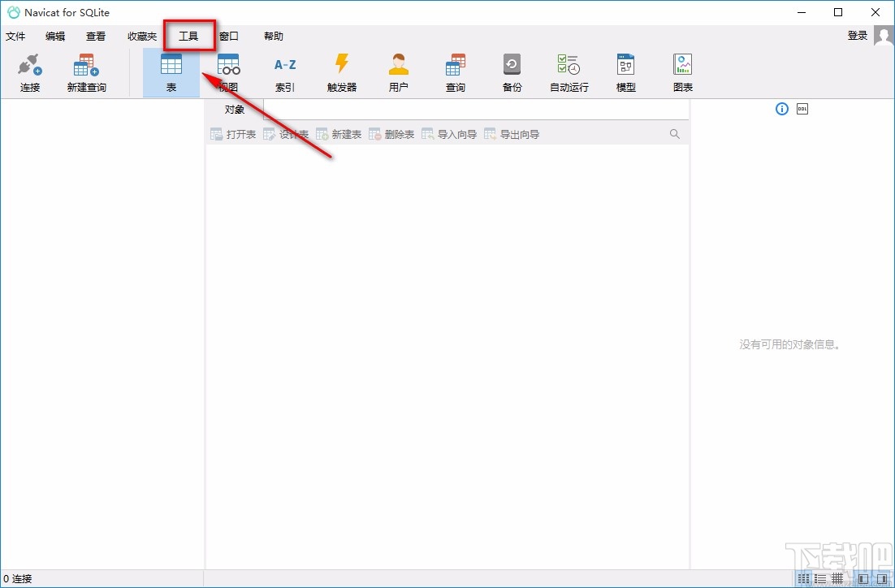
Task: Toggle the left navigation pane visibility
Action: 863,578
